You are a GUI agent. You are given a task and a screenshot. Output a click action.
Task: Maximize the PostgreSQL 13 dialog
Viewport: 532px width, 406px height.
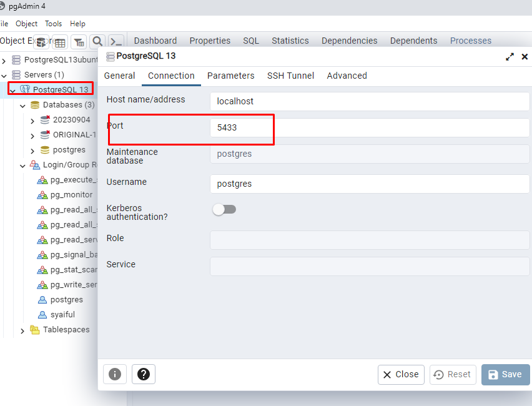click(x=510, y=57)
